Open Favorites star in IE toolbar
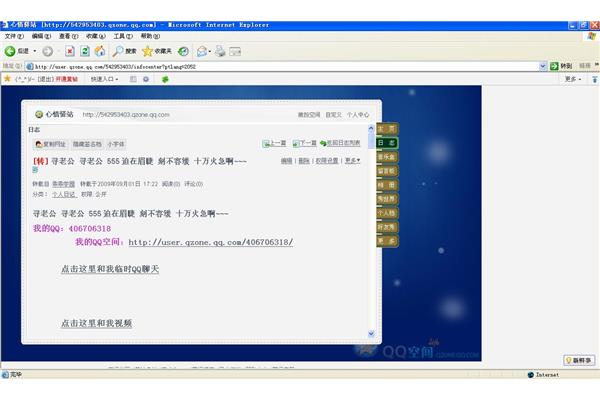The height and width of the screenshot is (400, 600). 157,51
